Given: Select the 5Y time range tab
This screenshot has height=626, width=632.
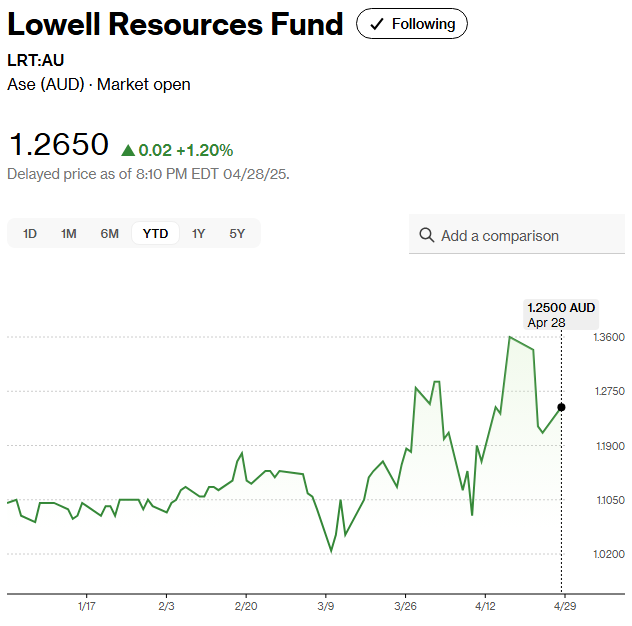Looking at the screenshot, I should (x=237, y=233).
